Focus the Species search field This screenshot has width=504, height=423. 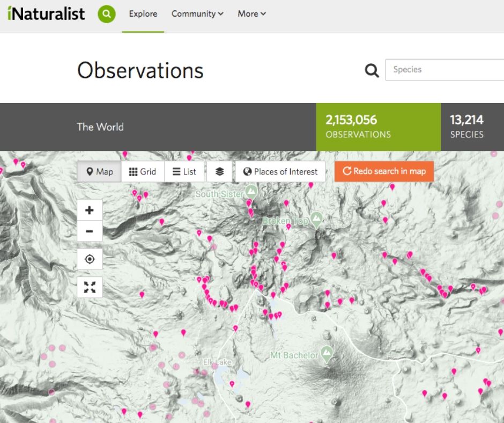444,70
